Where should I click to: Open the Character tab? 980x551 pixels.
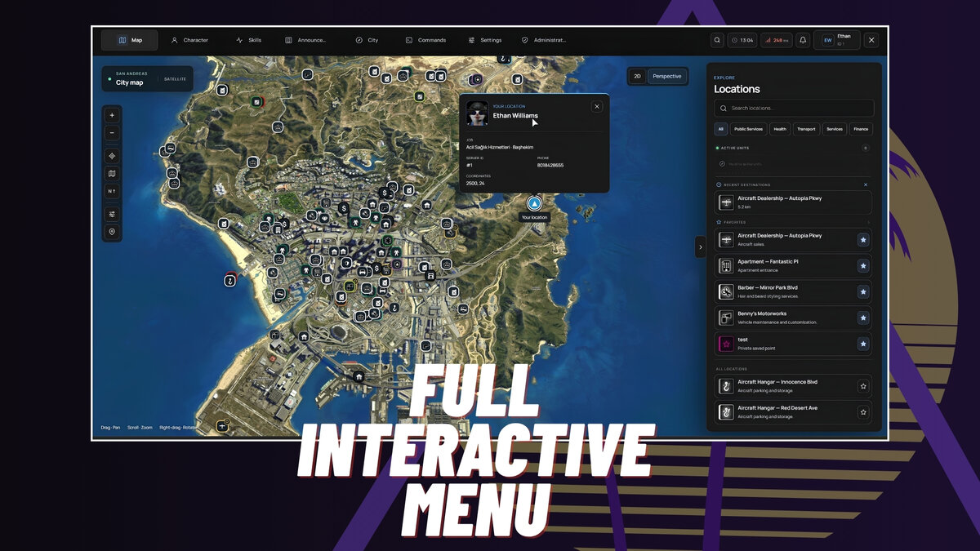189,40
